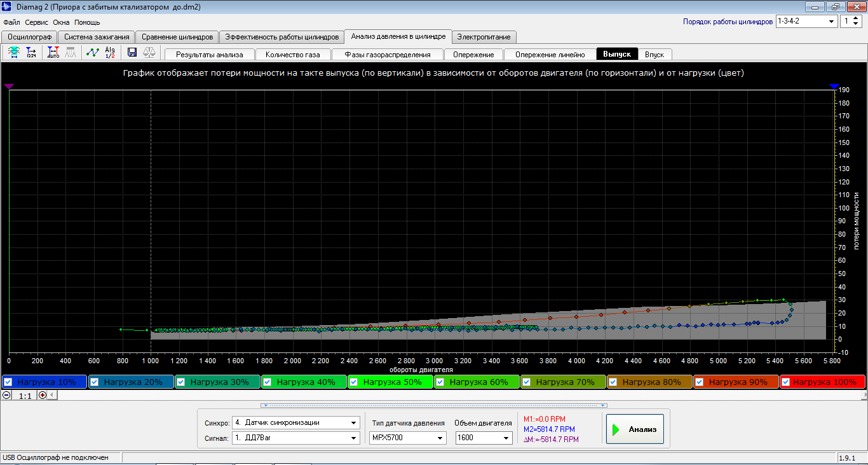Click the M1:=0.0 RPM marker readout
The image size is (868, 465).
pyautogui.click(x=544, y=419)
